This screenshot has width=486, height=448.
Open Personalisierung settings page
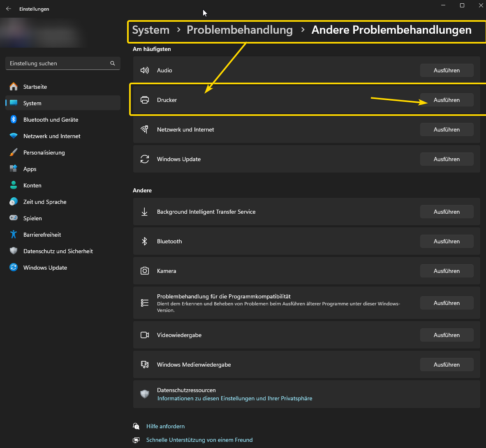[x=44, y=152]
